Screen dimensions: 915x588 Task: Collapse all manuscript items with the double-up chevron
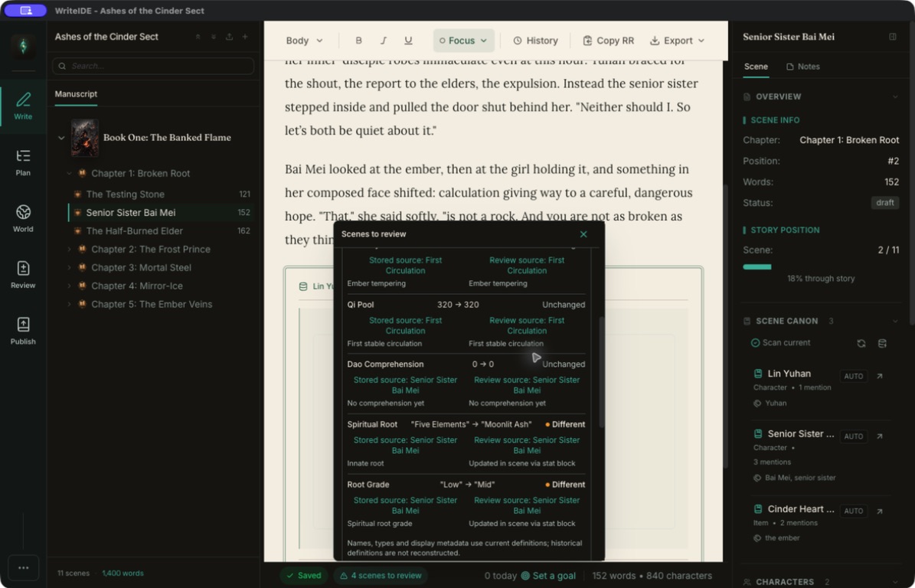[x=198, y=37]
